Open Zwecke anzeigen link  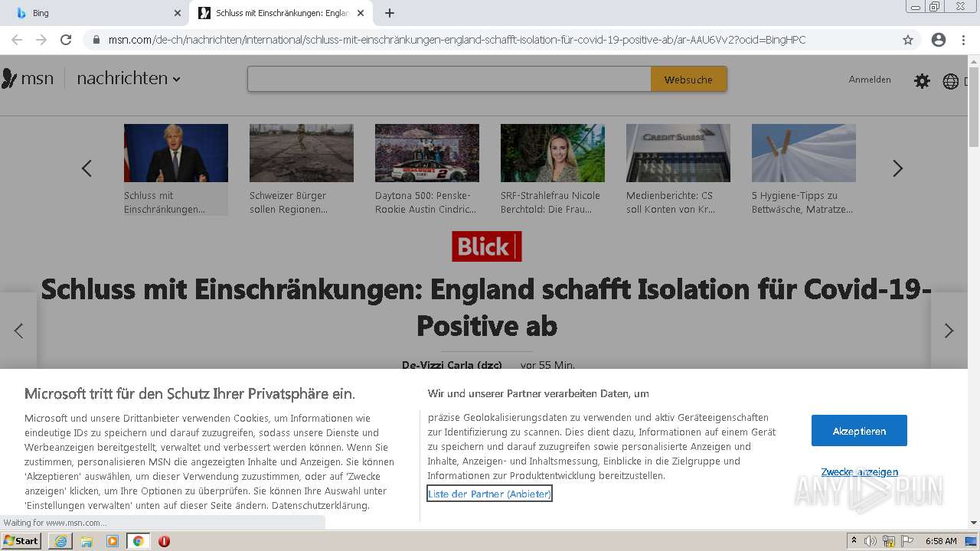859,472
